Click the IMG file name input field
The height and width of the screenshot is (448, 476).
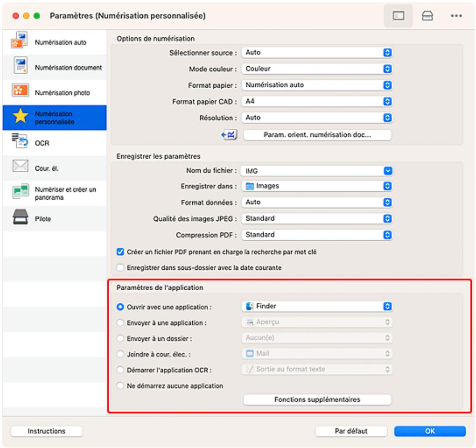[x=313, y=171]
